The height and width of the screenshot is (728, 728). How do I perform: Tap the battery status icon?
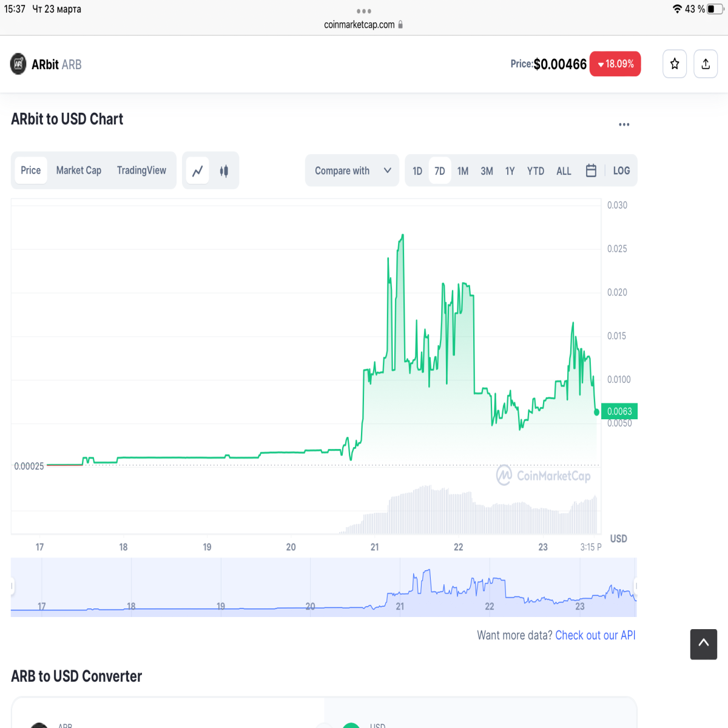715,9
